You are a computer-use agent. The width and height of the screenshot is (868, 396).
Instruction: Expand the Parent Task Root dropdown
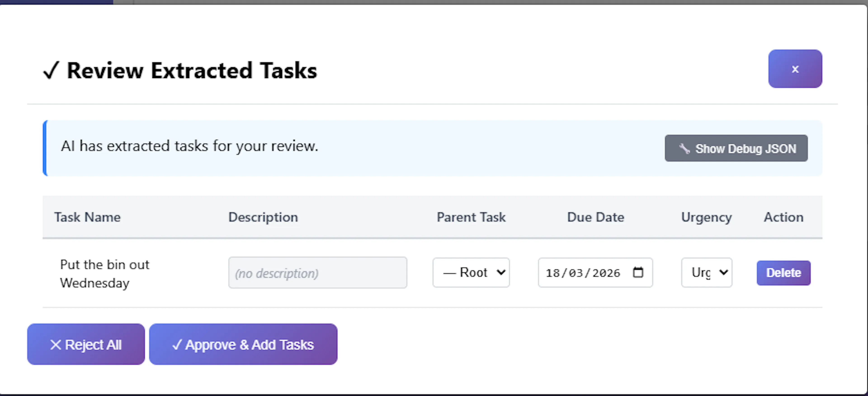tap(471, 272)
